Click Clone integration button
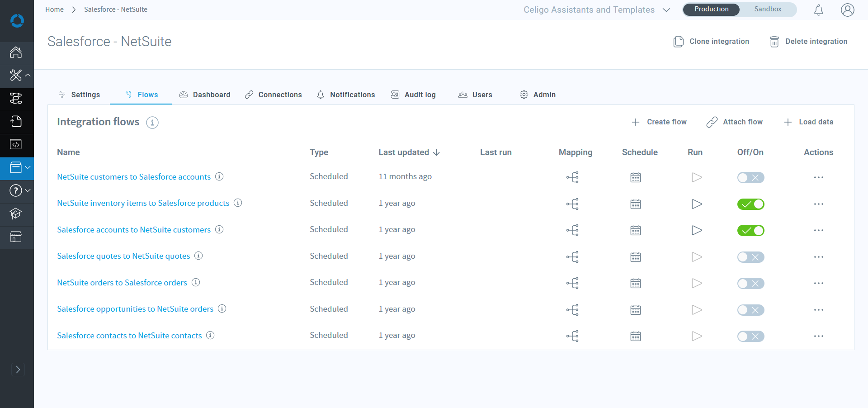This screenshot has width=868, height=408. 711,42
